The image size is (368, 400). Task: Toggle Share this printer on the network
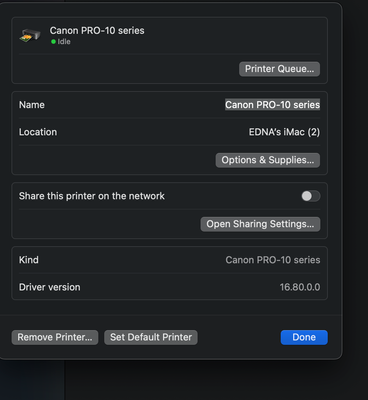pyautogui.click(x=311, y=196)
